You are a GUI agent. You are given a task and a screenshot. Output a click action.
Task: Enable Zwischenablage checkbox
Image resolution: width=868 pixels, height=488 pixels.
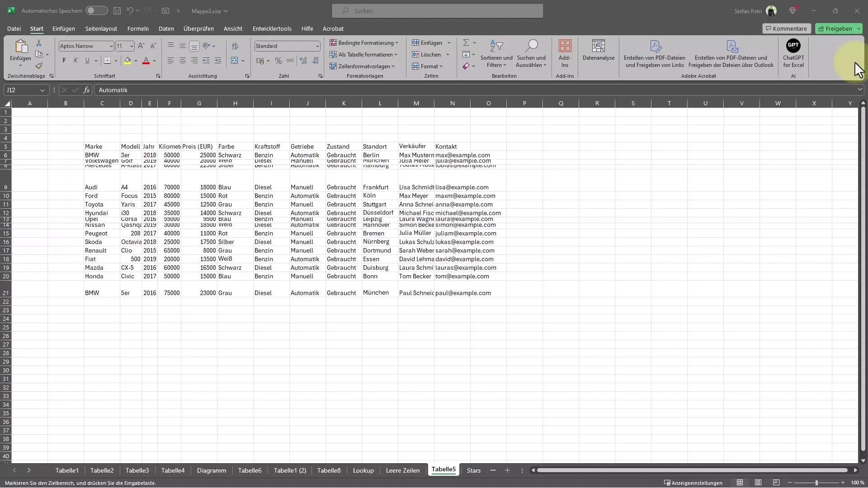[x=52, y=76]
